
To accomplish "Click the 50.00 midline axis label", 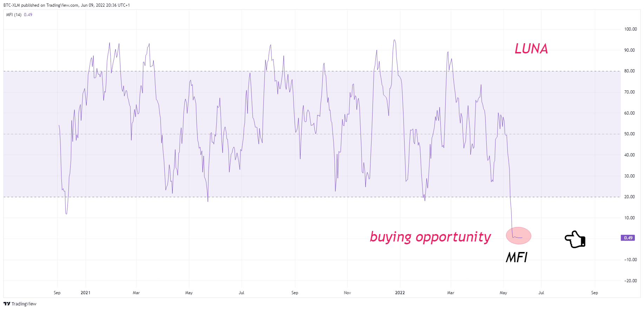I will 629,134.
